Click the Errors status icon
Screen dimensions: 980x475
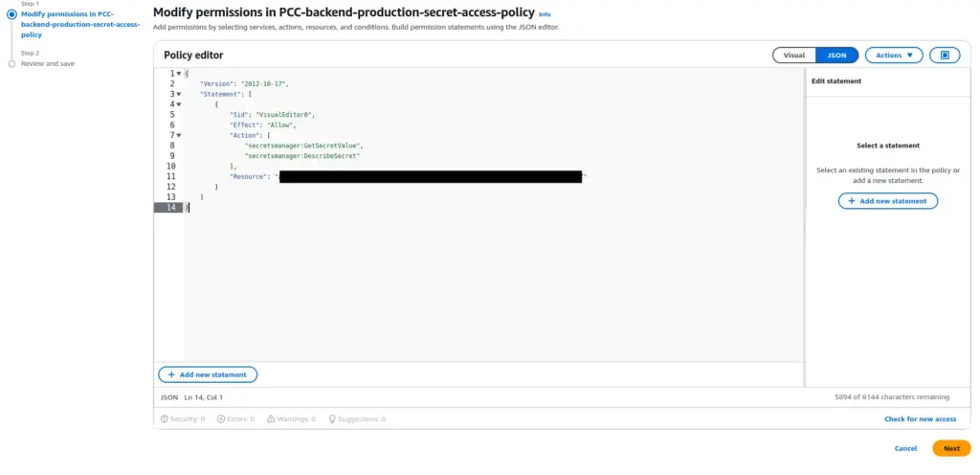click(x=221, y=418)
